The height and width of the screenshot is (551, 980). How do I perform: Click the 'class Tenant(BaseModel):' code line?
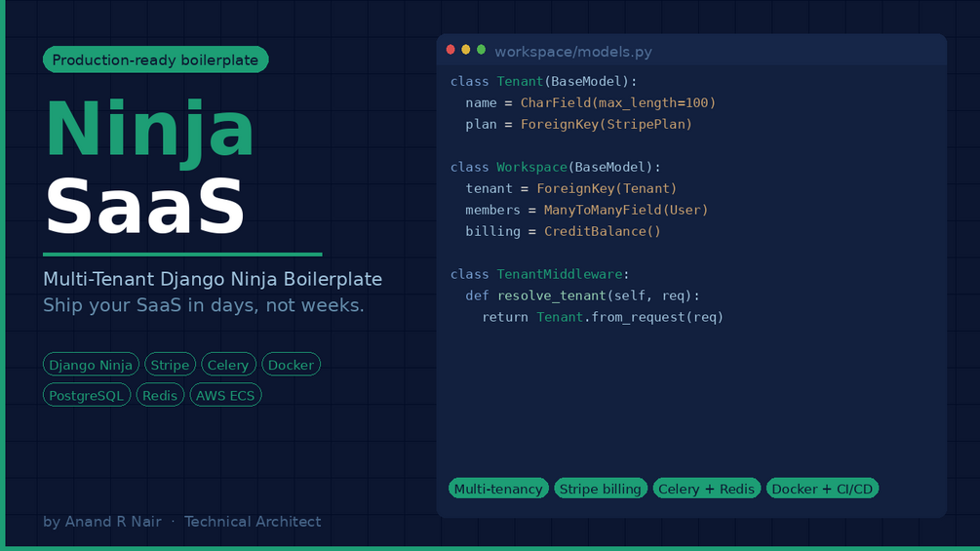[x=544, y=81]
